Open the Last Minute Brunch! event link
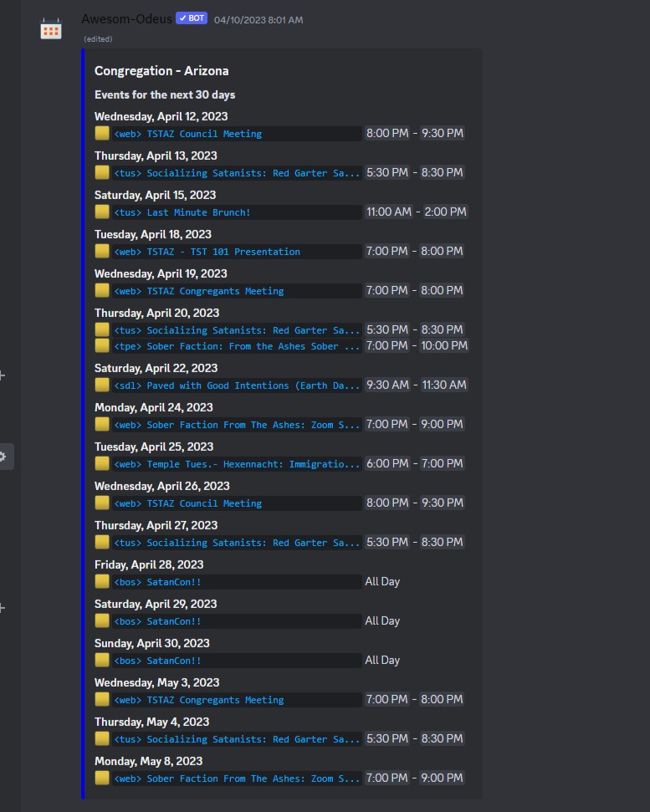The height and width of the screenshot is (812, 650). pos(182,213)
